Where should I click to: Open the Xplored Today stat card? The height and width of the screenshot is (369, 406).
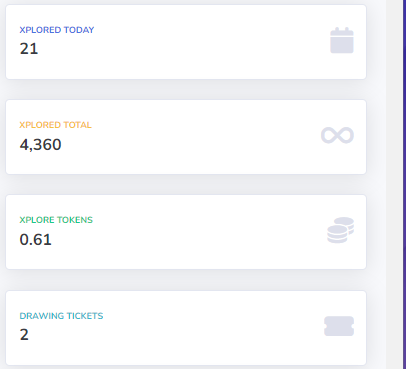pyautogui.click(x=186, y=42)
